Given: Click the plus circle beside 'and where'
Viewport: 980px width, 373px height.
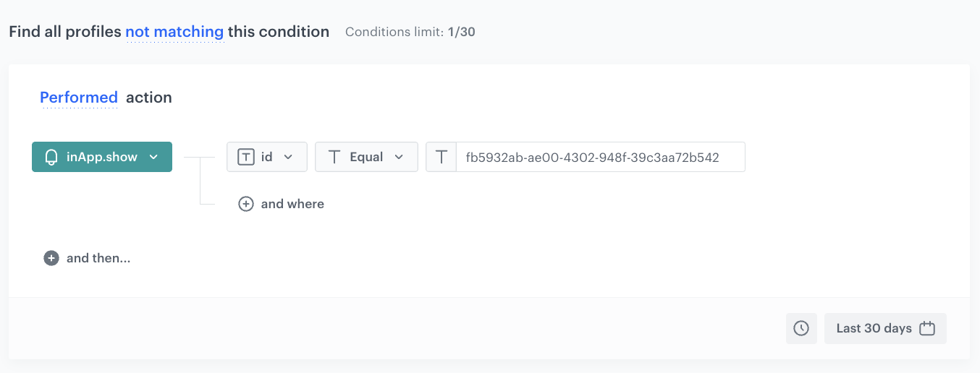Looking at the screenshot, I should 246,204.
